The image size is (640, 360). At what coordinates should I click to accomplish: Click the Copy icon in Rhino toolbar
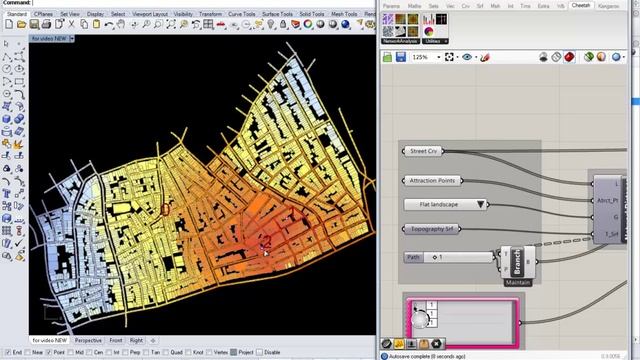pyautogui.click(x=84, y=24)
